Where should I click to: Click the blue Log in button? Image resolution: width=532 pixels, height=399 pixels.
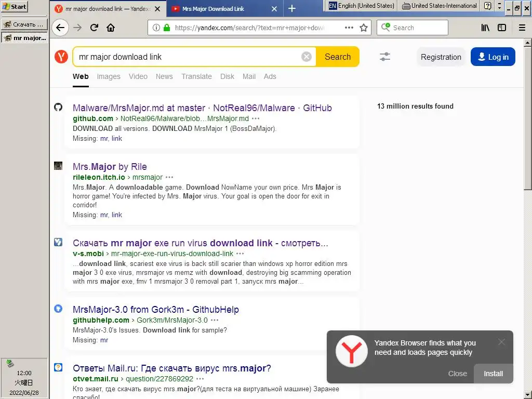pyautogui.click(x=493, y=57)
